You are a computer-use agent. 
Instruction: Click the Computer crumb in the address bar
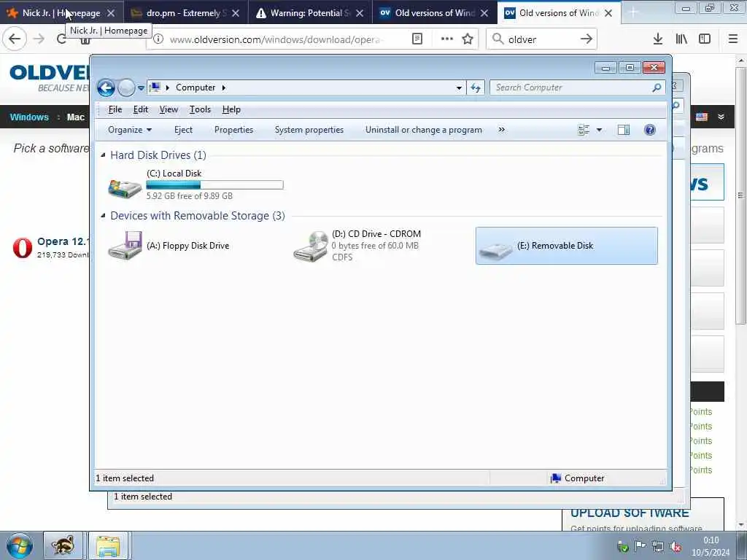[196, 87]
